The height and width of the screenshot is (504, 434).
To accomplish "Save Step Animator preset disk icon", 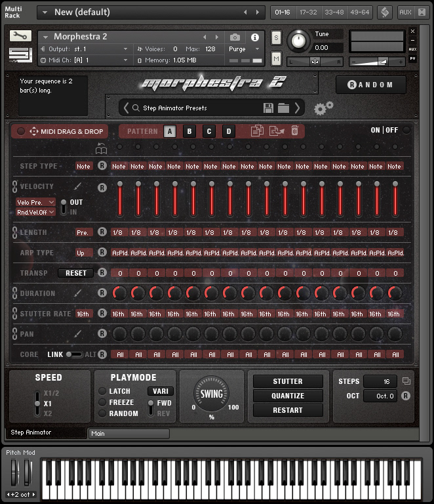I will pyautogui.click(x=268, y=108).
